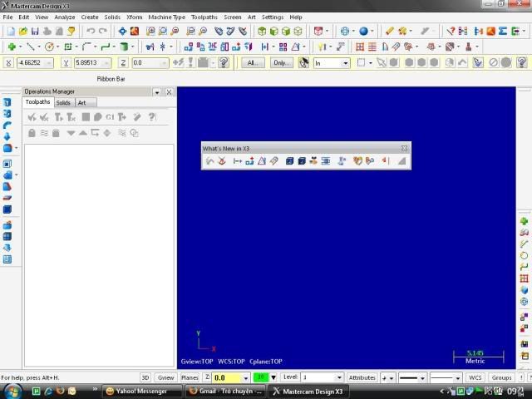532x399 pixels.
Task: Click the Repaint screen icon
Action: [x=135, y=32]
